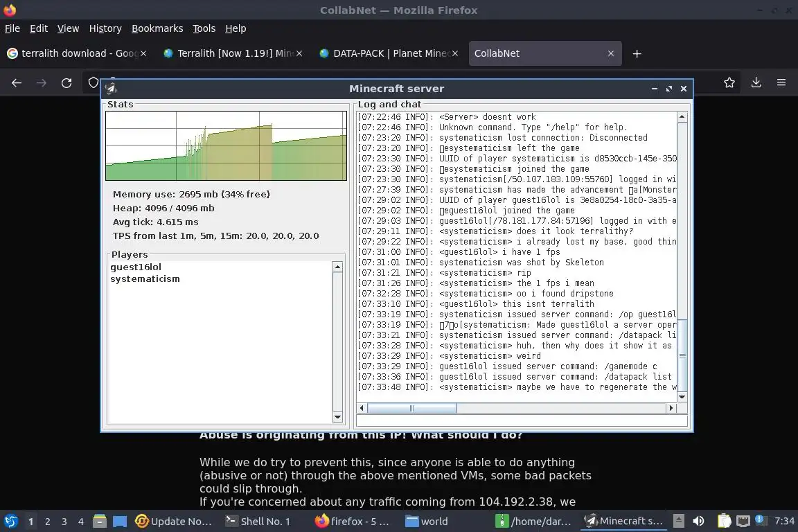Open clipboard manager tray icon

point(724,521)
